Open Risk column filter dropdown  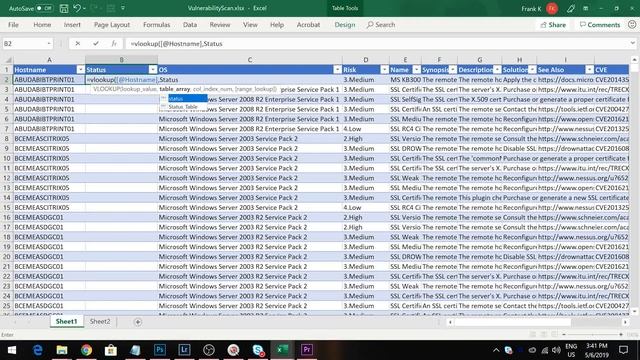pyautogui.click(x=384, y=70)
